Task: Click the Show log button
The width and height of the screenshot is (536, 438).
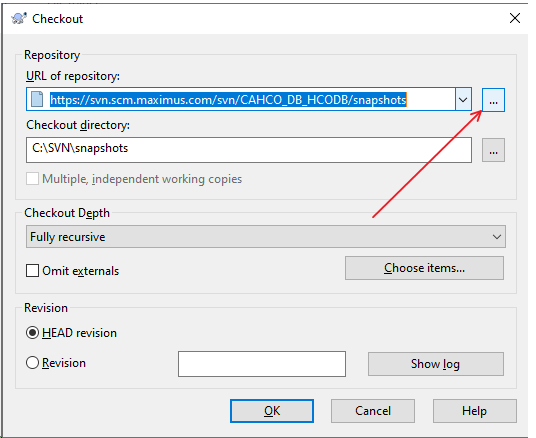Action: click(x=436, y=364)
